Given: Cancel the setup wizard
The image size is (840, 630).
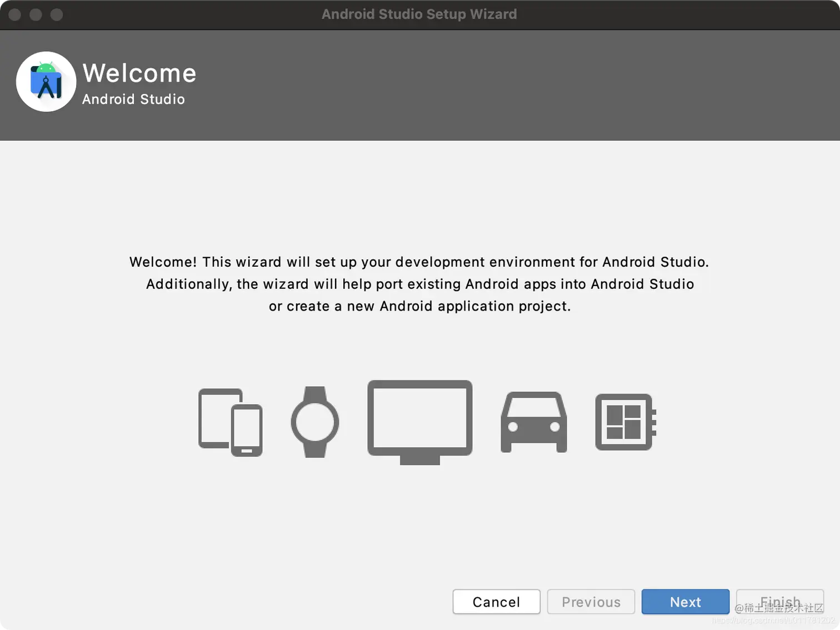Looking at the screenshot, I should pos(497,602).
